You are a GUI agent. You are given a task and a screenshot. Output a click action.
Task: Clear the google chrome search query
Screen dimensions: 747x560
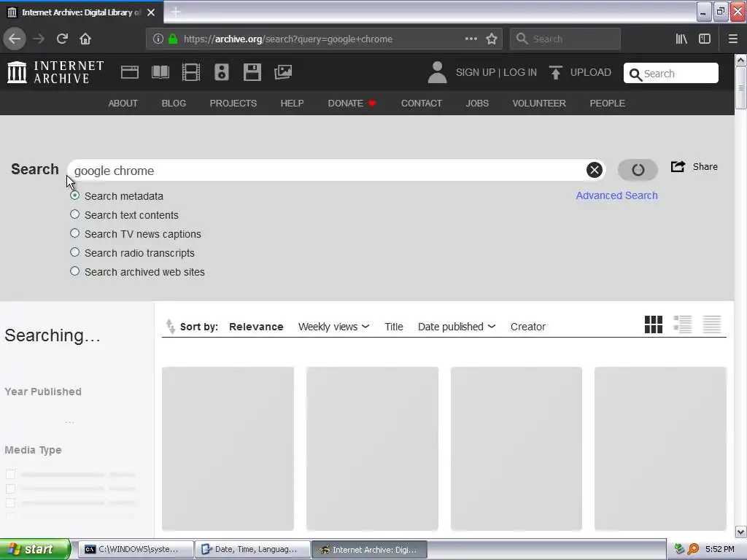click(x=594, y=170)
